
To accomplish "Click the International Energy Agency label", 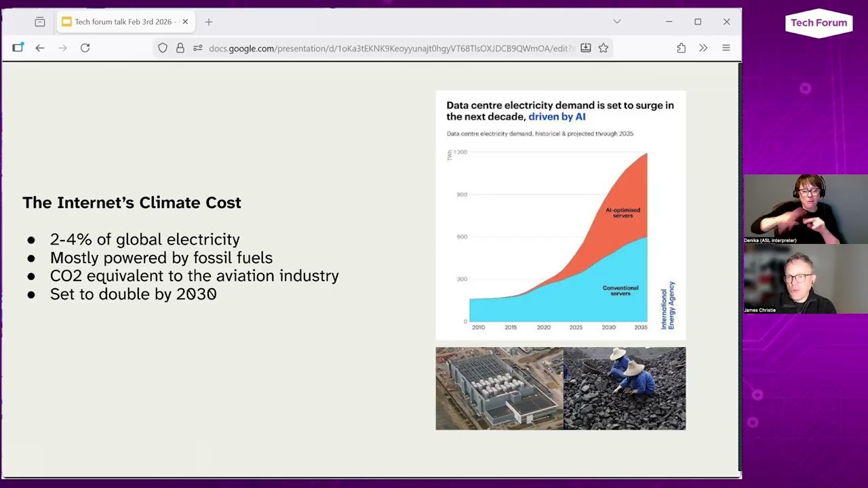I will pyautogui.click(x=668, y=306).
